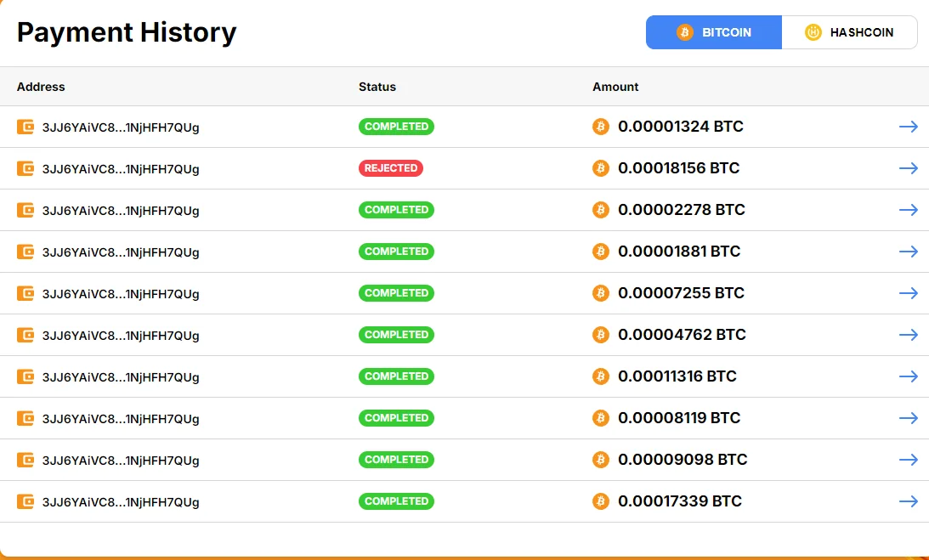
Task: Click amount 0.00004762 BTC
Action: coord(682,335)
